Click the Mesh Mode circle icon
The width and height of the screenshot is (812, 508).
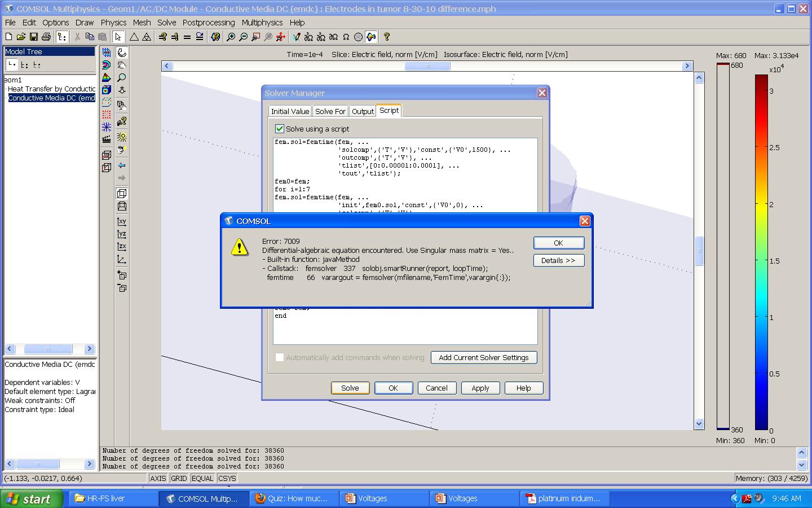click(358, 37)
